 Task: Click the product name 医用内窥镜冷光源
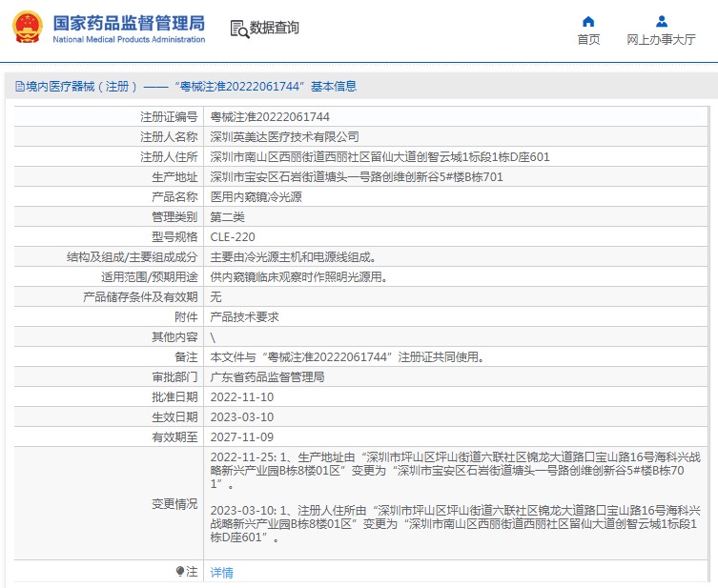click(x=256, y=197)
